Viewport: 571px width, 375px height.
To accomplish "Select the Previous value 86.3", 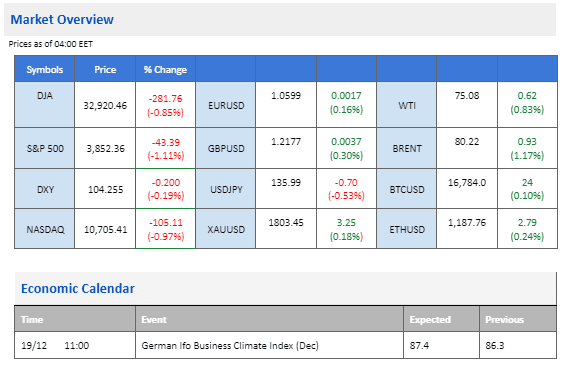I will tap(495, 345).
